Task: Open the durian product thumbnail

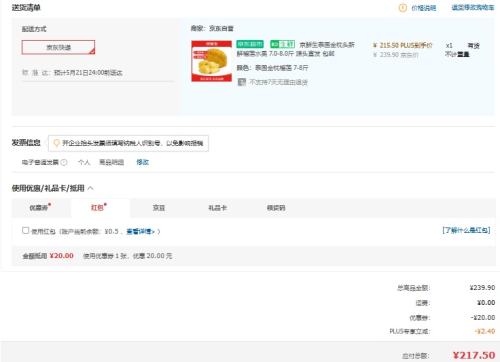Action: (212, 61)
